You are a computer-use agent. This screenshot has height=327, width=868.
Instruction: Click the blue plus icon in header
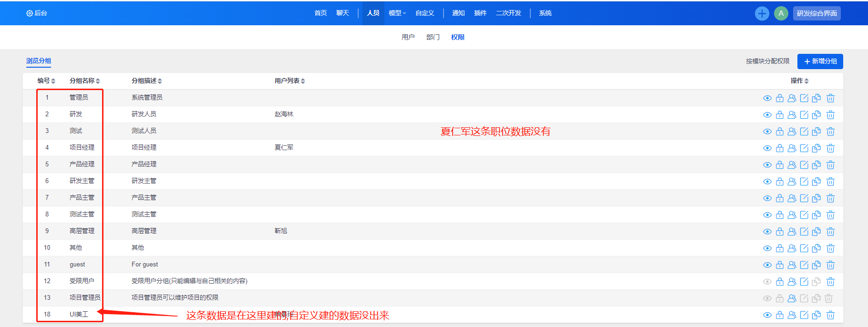762,13
